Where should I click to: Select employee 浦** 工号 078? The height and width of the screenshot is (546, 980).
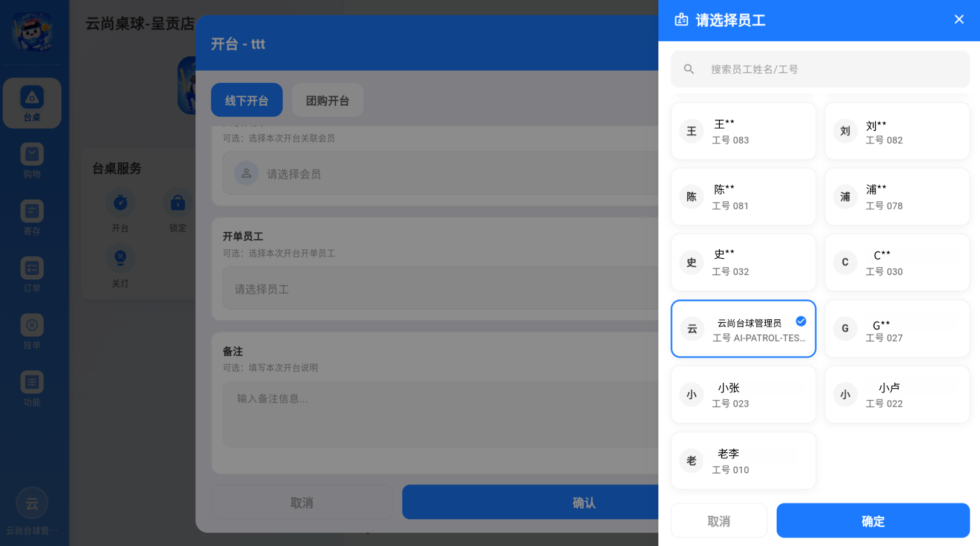point(897,197)
